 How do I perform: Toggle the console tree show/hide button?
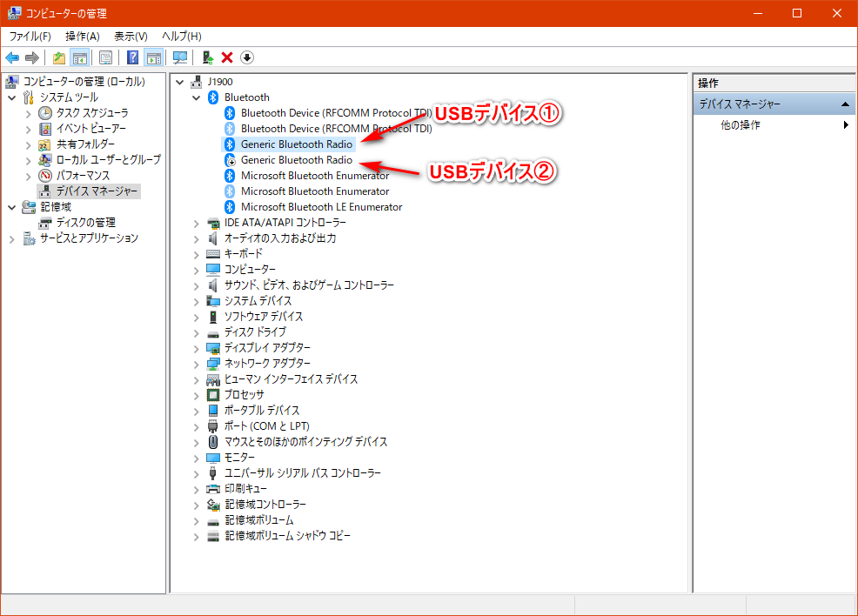click(x=79, y=57)
